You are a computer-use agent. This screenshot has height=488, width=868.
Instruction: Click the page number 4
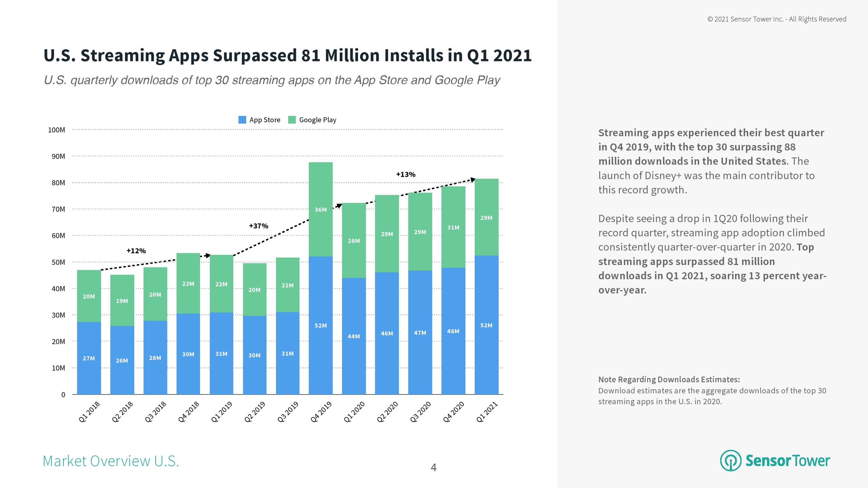433,468
